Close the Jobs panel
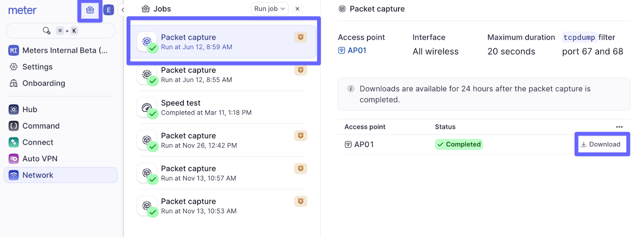The width and height of the screenshot is (644, 237). [x=297, y=9]
